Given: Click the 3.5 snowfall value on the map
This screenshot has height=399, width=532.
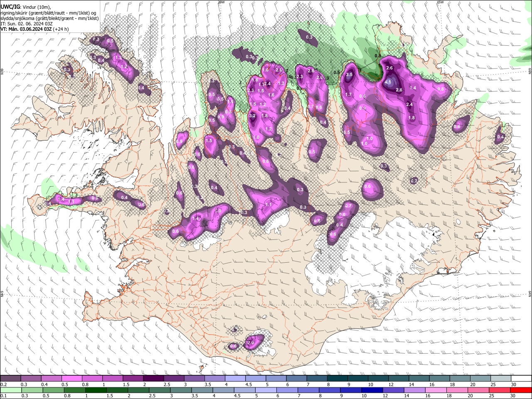Looking at the screenshot, I should coord(349,75).
